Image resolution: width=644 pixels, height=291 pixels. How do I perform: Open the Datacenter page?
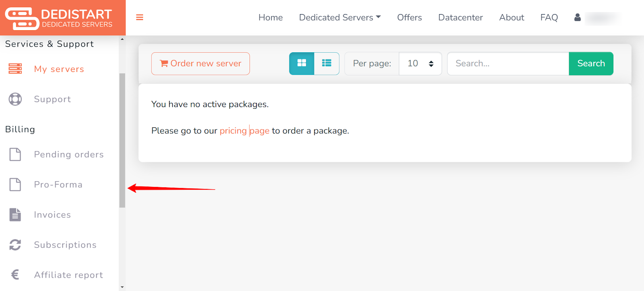click(x=460, y=17)
